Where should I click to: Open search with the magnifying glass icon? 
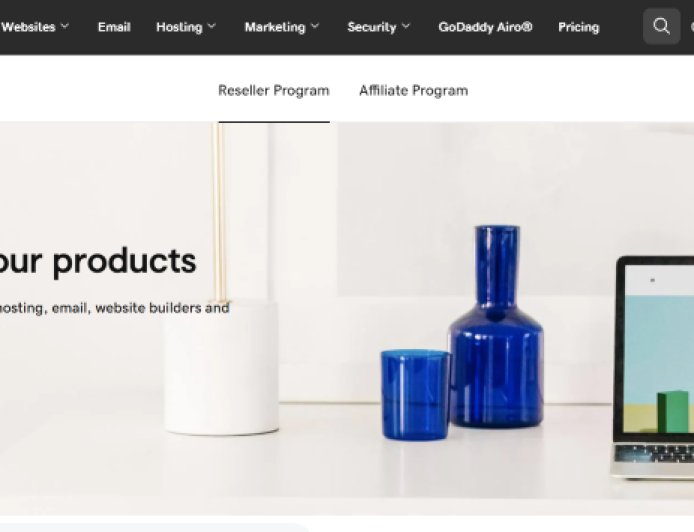[661, 26]
